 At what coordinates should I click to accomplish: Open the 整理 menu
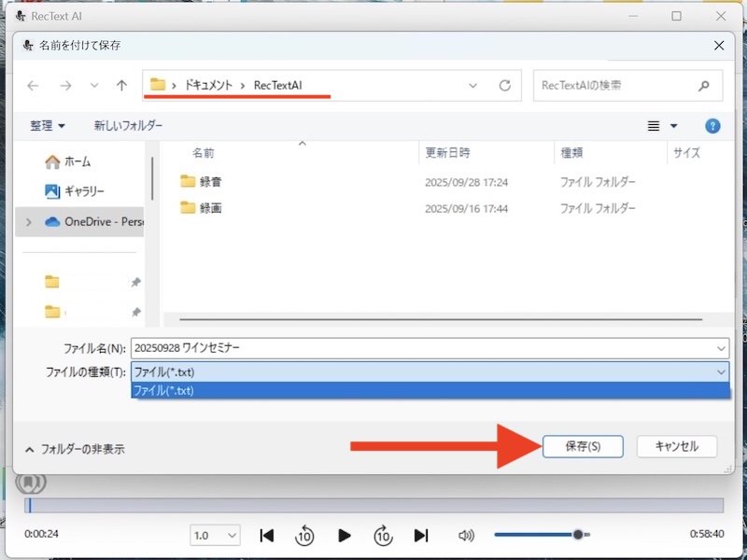point(48,125)
